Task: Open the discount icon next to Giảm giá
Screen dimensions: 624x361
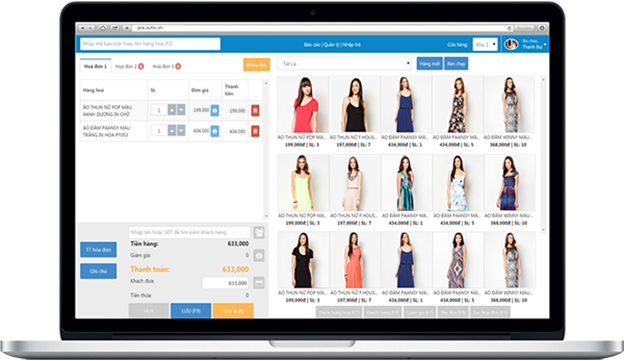Action: pos(259,256)
